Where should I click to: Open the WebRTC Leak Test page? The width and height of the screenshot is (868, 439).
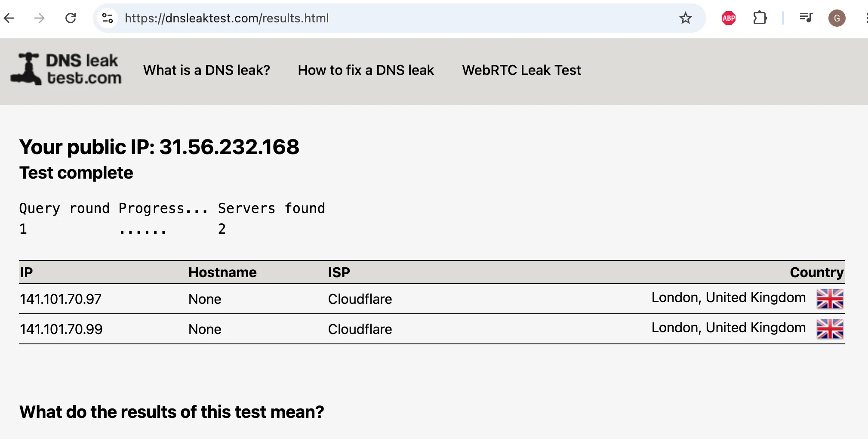tap(521, 70)
